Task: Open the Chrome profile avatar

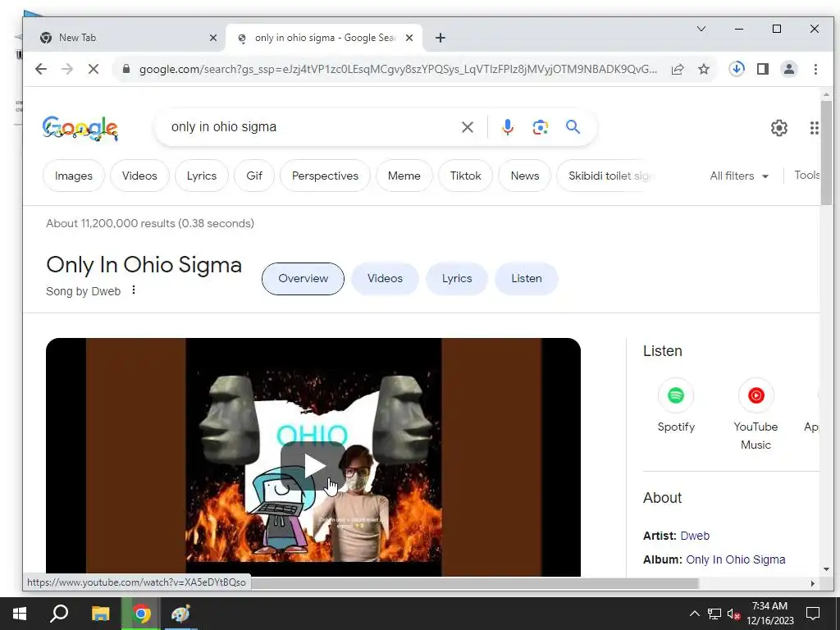Action: [789, 69]
